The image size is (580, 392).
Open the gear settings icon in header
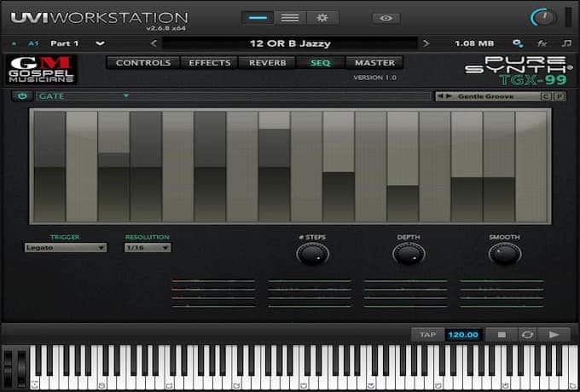pyautogui.click(x=322, y=18)
